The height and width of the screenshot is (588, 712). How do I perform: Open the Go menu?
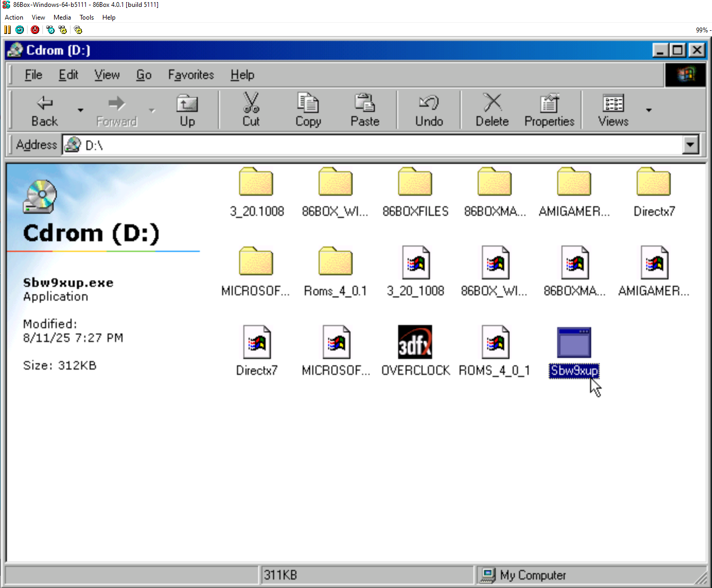coord(144,75)
